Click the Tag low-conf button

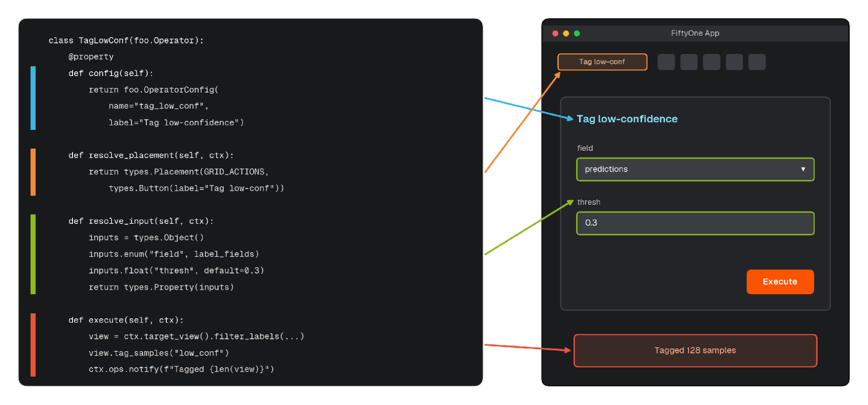(602, 62)
